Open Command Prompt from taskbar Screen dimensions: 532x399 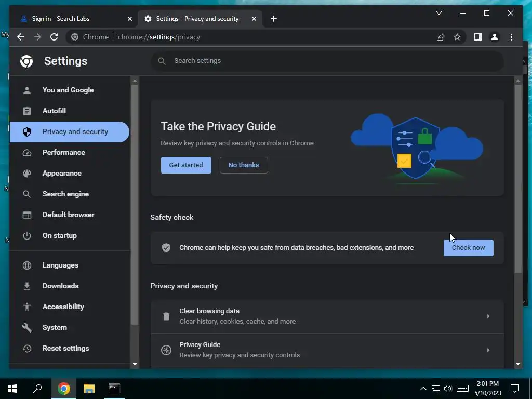coord(114,389)
